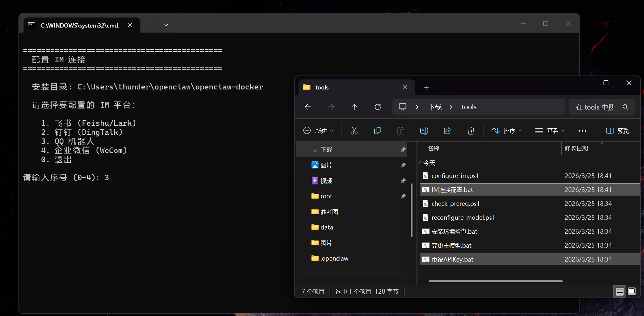Select the configure-im.ps1 file
The height and width of the screenshot is (316, 644).
pyautogui.click(x=455, y=176)
